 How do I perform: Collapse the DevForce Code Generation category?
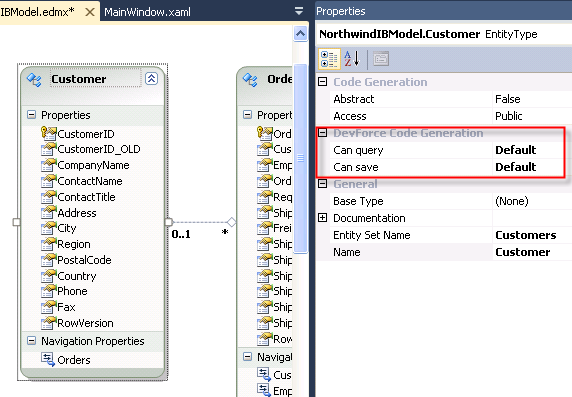[x=322, y=132]
